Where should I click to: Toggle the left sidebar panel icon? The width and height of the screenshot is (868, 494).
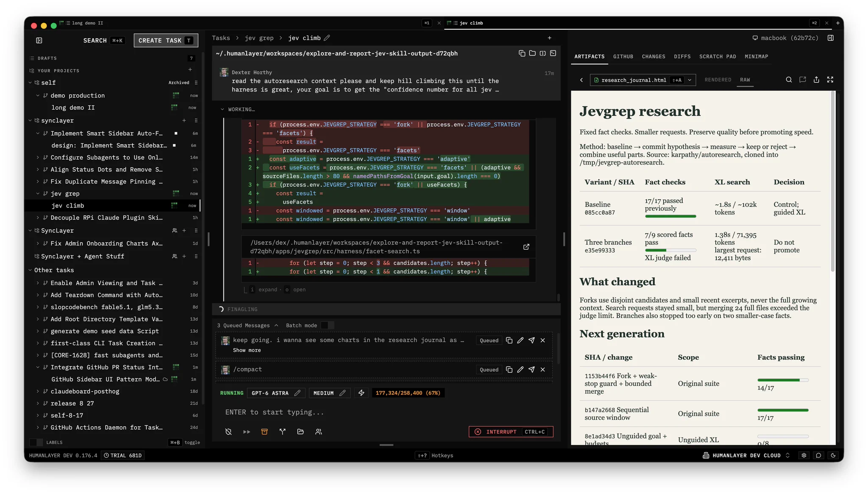coord(39,40)
